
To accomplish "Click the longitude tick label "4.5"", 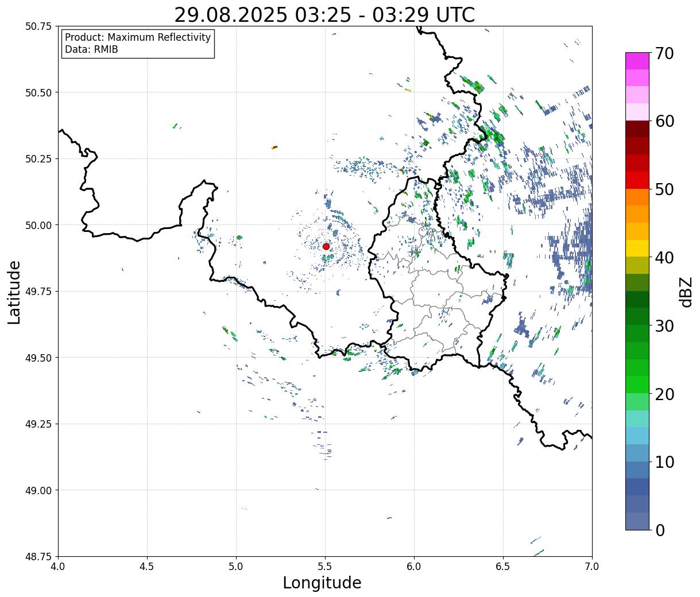I will pyautogui.click(x=147, y=567).
